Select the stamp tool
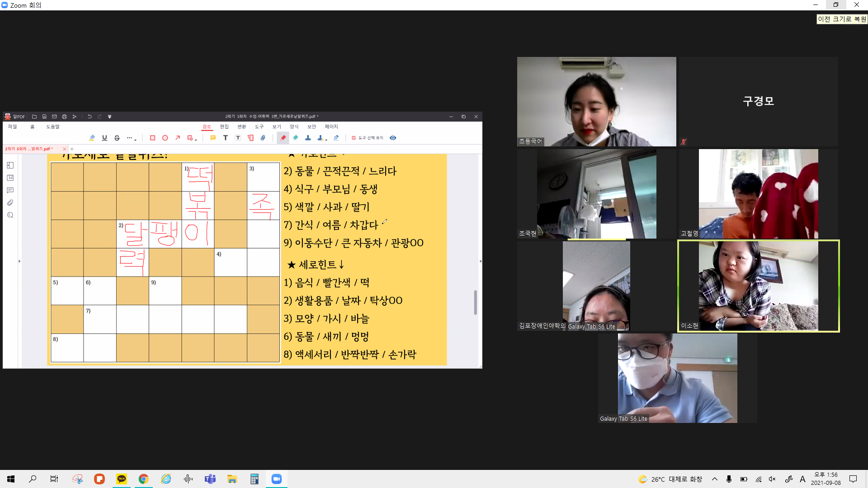868x488 pixels. click(308, 138)
